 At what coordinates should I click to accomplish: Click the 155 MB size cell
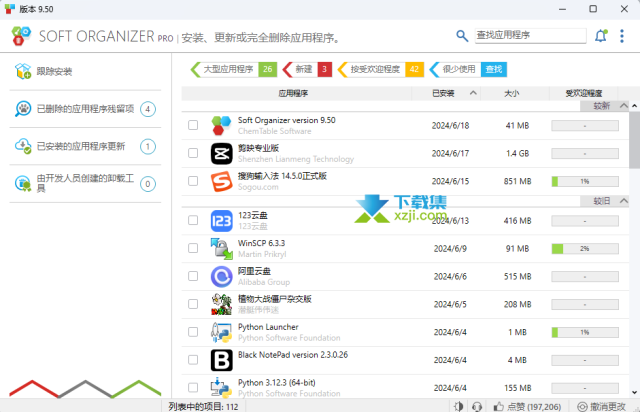(518, 388)
